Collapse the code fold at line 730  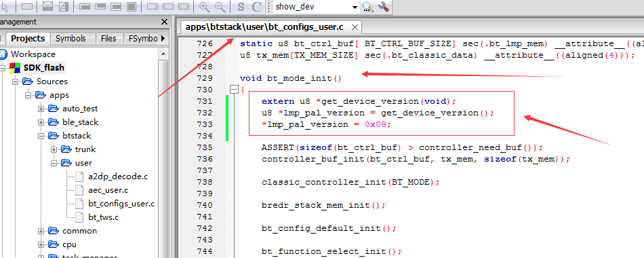[x=234, y=90]
